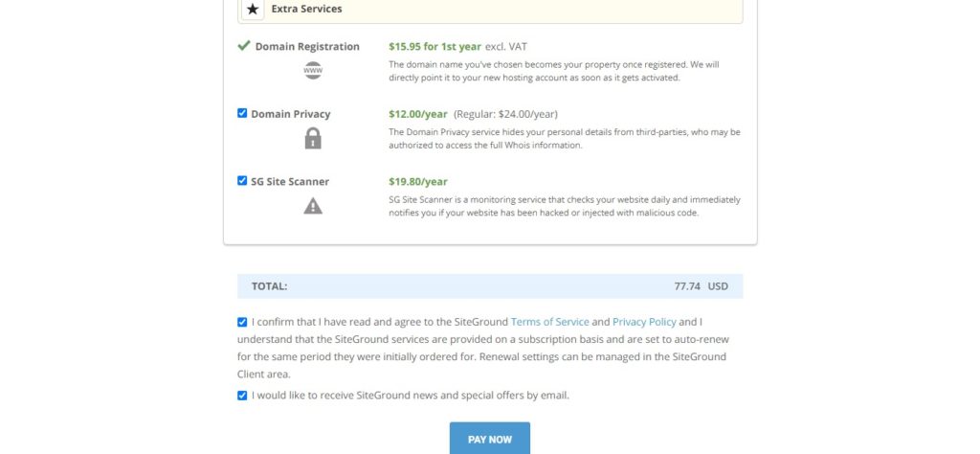Disable SiteGround news and offers email checkbox
Viewport: 980px width, 454px height.
coord(242,396)
